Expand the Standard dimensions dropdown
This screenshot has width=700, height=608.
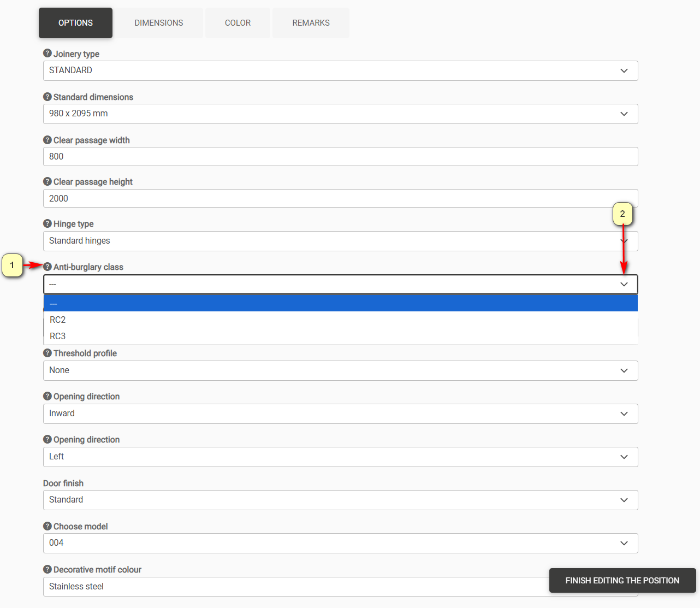point(340,114)
